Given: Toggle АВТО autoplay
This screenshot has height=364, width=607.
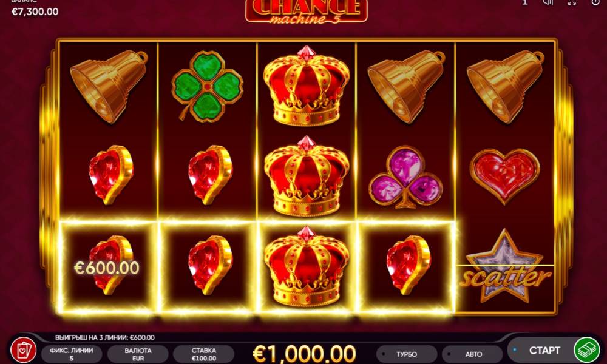Looking at the screenshot, I should tap(473, 354).
